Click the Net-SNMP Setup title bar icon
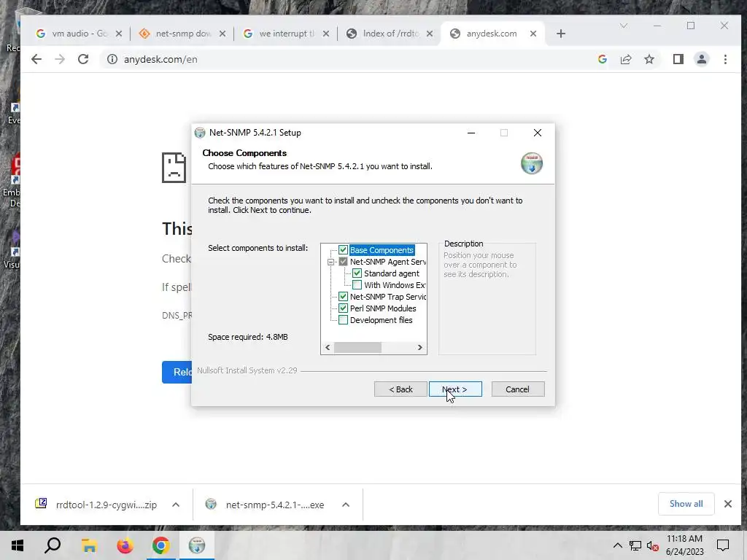Viewport: 747px width, 560px height. (x=200, y=133)
